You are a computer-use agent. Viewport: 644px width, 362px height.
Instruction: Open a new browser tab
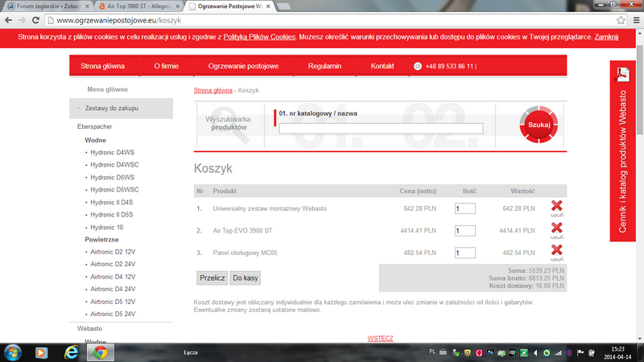coord(283,6)
